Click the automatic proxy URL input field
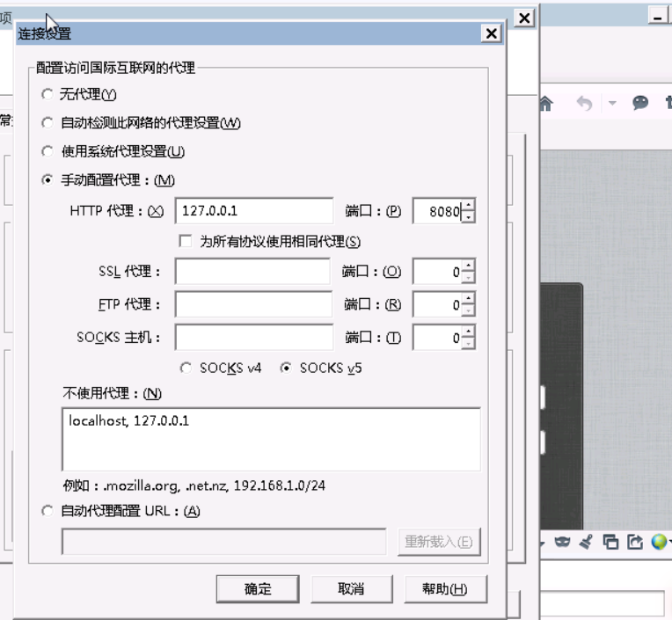Image resolution: width=672 pixels, height=620 pixels. (x=224, y=542)
